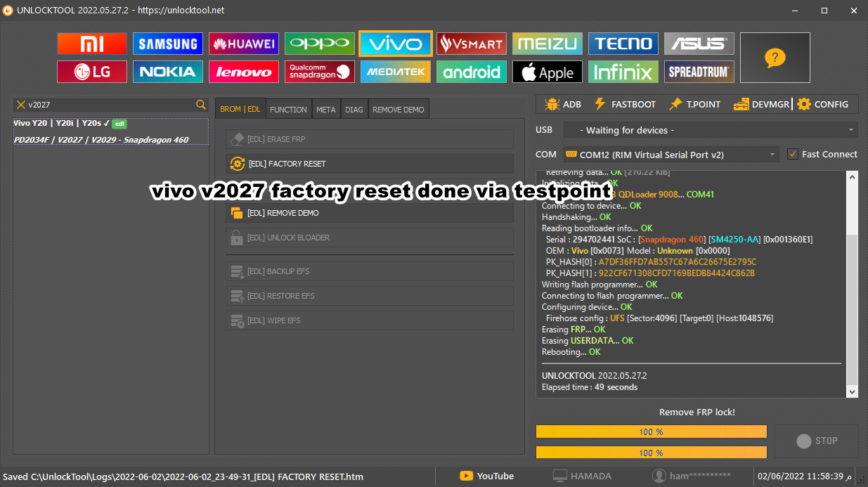The height and width of the screenshot is (487, 868).
Task: Click the lower 100 % progress bar
Action: pyautogui.click(x=652, y=453)
